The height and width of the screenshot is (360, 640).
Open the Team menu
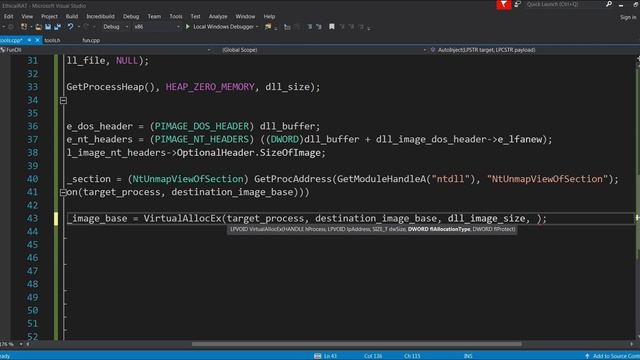click(154, 16)
